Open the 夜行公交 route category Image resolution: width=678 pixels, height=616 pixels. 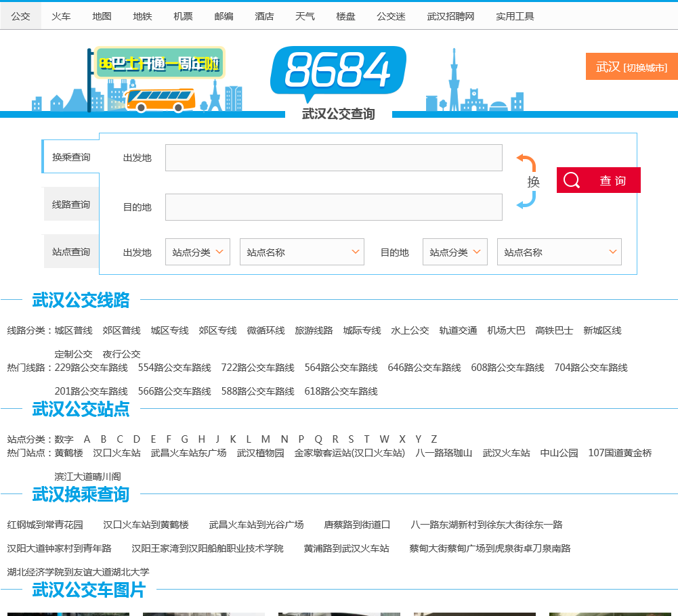pos(121,355)
